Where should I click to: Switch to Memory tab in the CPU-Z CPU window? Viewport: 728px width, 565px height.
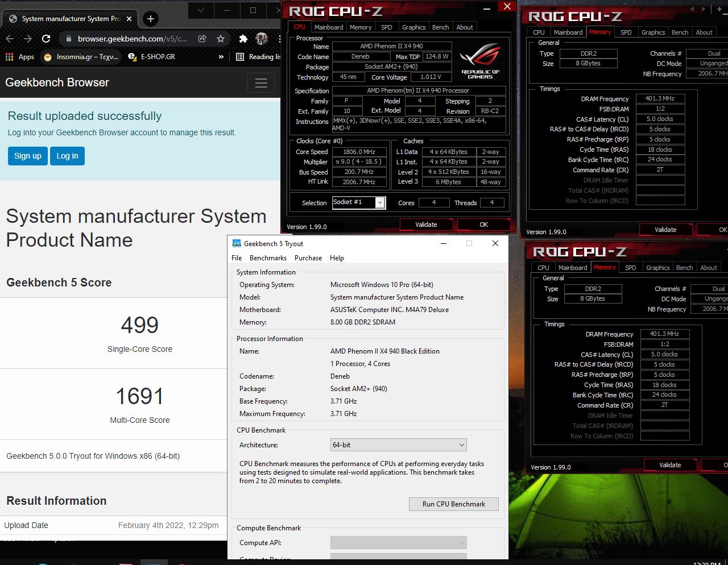(361, 27)
